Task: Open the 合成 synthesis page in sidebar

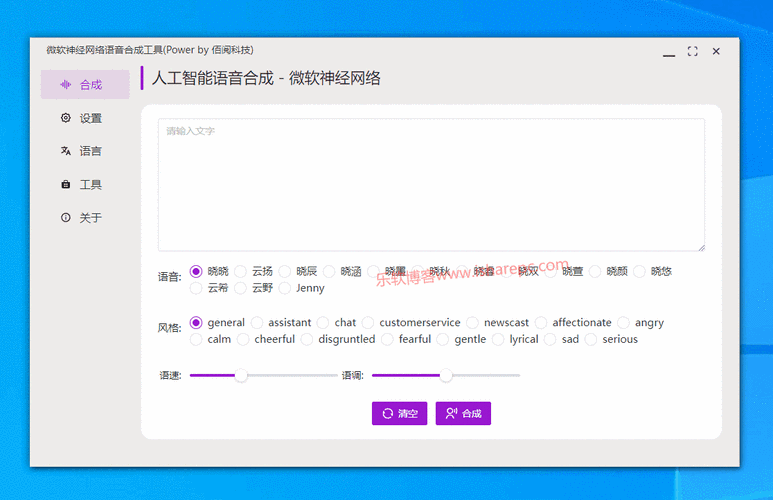Action: pos(85,85)
